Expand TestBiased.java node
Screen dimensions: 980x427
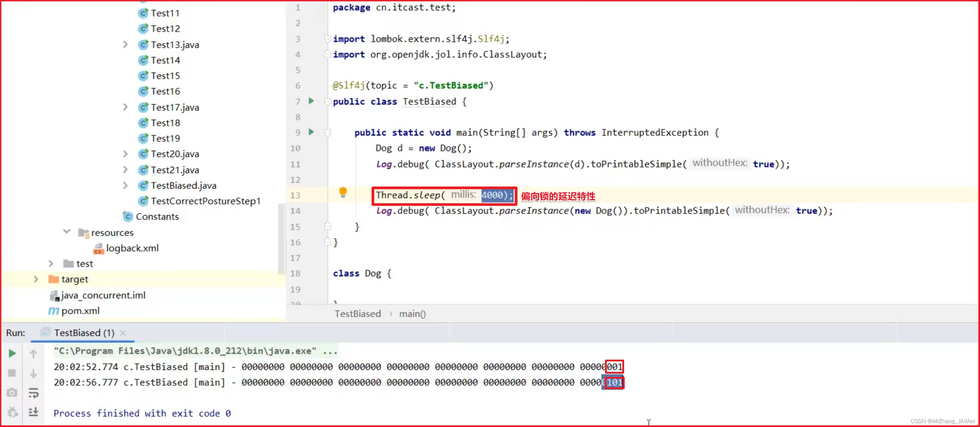coord(126,185)
